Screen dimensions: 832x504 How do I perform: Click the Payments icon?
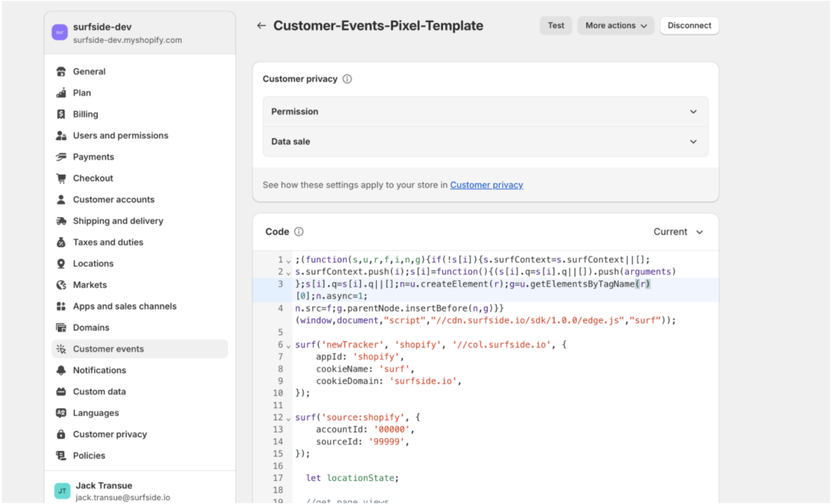[61, 157]
